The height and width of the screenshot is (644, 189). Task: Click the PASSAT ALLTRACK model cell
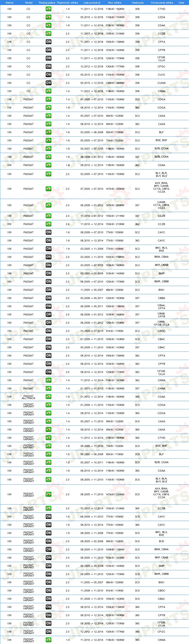(x=29, y=397)
